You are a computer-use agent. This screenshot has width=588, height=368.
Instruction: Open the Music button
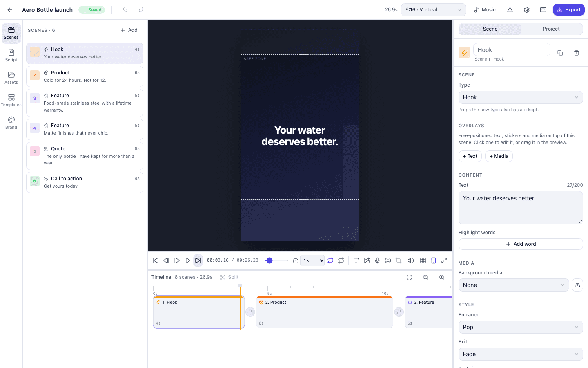click(x=485, y=10)
